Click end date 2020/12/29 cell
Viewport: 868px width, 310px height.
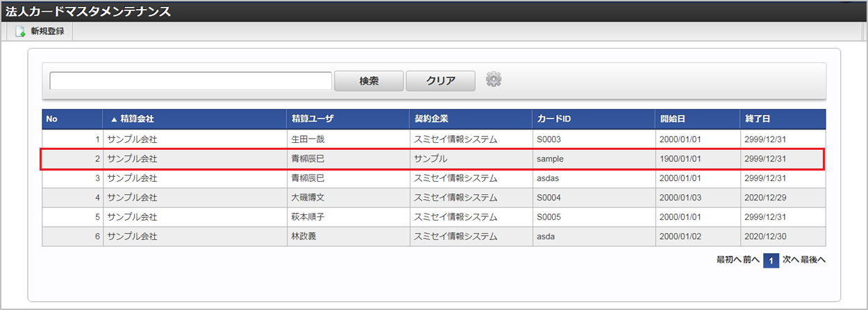point(783,198)
